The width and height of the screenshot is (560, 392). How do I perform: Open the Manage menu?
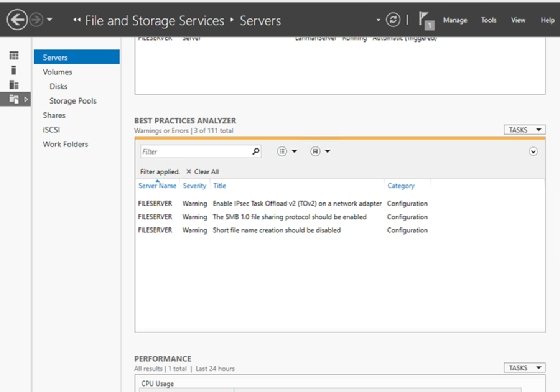(x=455, y=20)
